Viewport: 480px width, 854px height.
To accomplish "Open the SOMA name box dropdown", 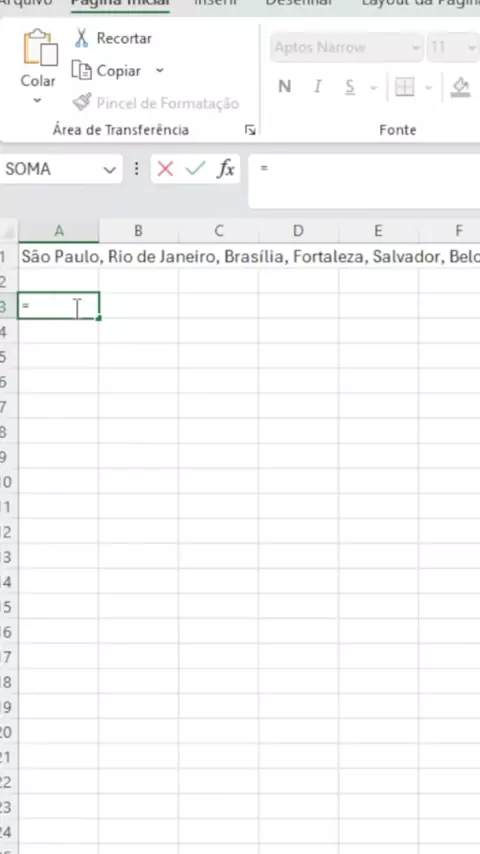I will [110, 170].
